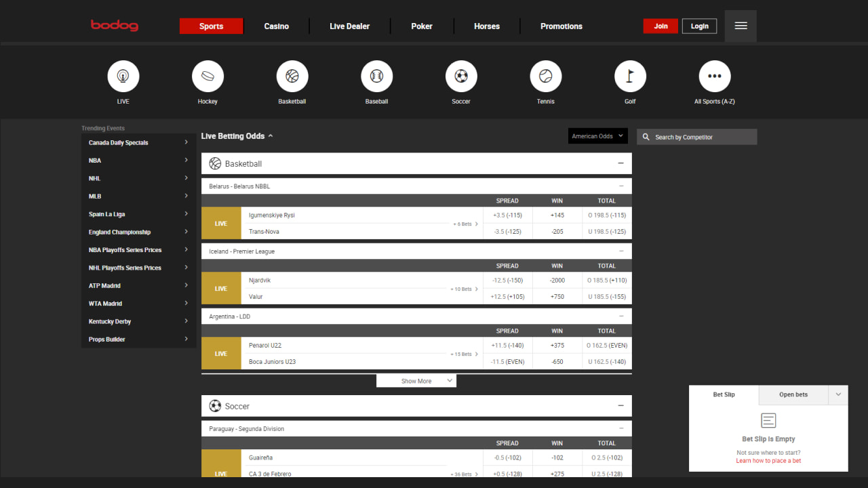Viewport: 868px width, 488px height.
Task: Open ATP Madrid events
Action: coord(138,285)
